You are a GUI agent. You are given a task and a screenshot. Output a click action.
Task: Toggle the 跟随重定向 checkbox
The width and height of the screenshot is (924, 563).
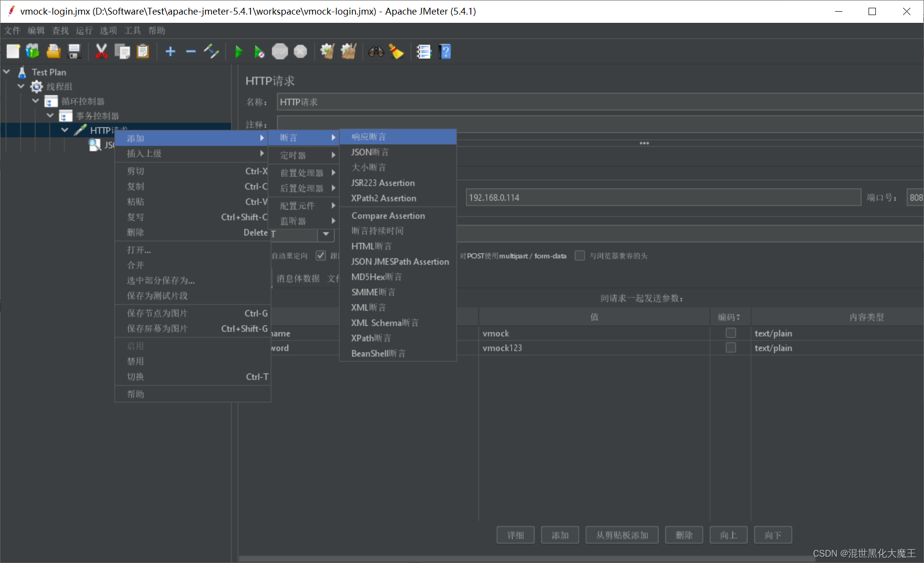click(320, 256)
